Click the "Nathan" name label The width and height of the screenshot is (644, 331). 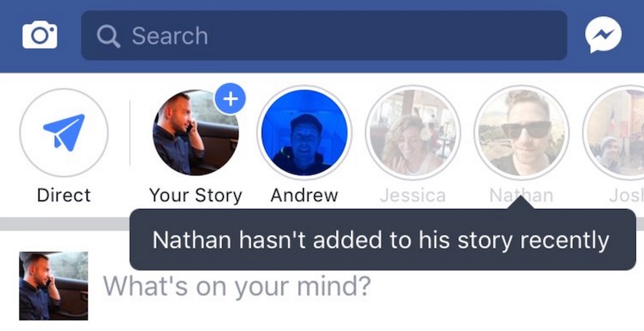click(x=521, y=195)
